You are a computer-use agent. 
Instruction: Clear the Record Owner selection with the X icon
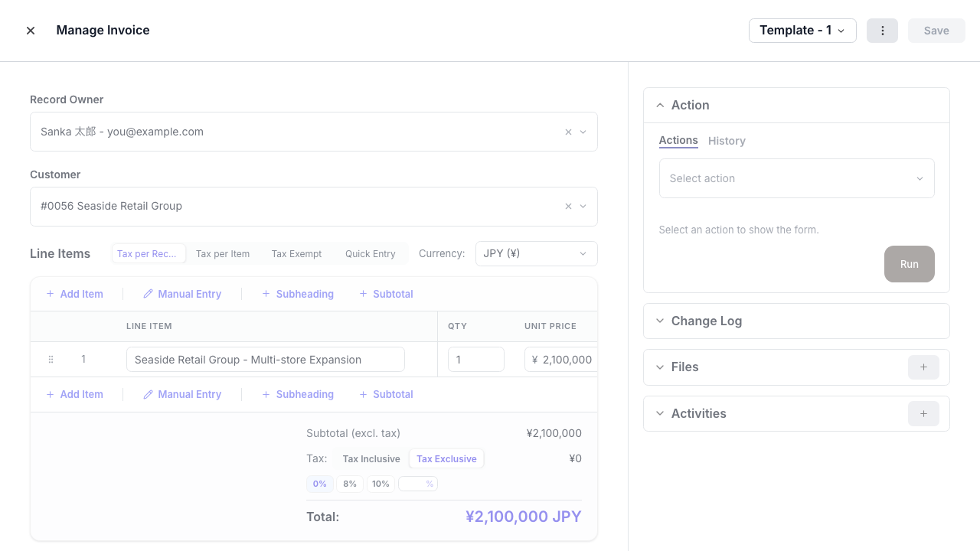coord(568,132)
